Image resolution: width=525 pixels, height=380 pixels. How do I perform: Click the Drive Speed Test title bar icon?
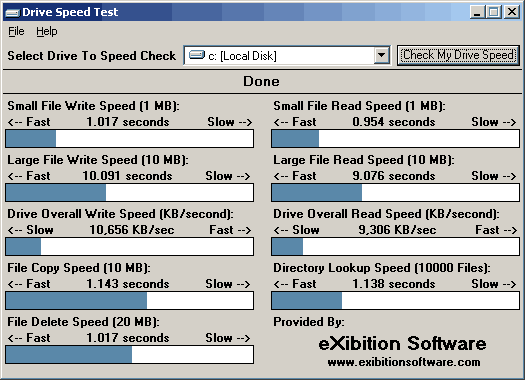[13, 13]
